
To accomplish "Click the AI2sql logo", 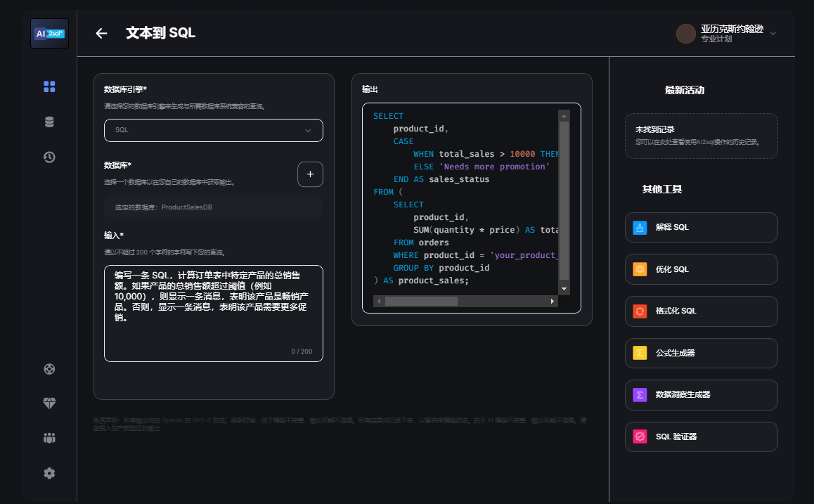I will point(49,34).
